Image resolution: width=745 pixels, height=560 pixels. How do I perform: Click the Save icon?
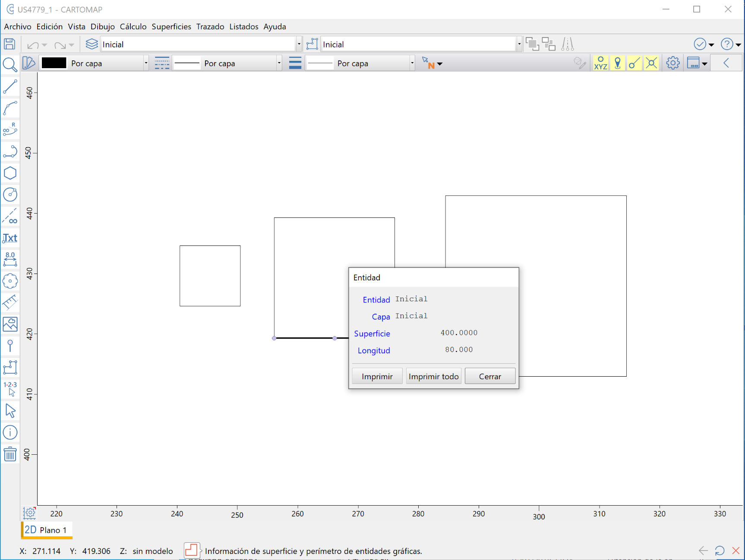coord(9,44)
